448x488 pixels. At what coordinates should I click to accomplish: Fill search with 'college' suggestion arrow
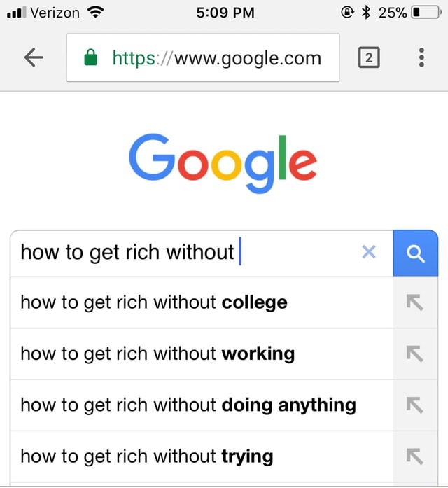[x=415, y=302]
